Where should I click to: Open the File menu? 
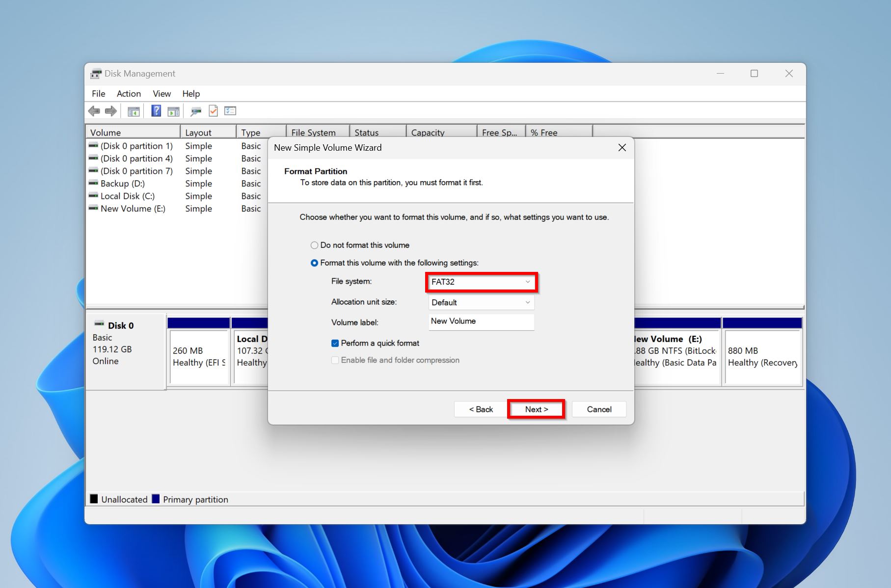click(x=98, y=94)
